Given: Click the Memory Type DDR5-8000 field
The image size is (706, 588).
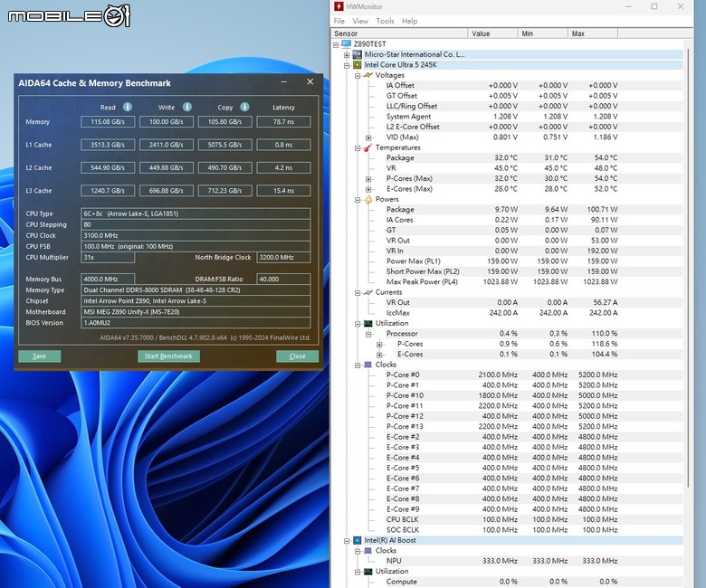Looking at the screenshot, I should 196,290.
